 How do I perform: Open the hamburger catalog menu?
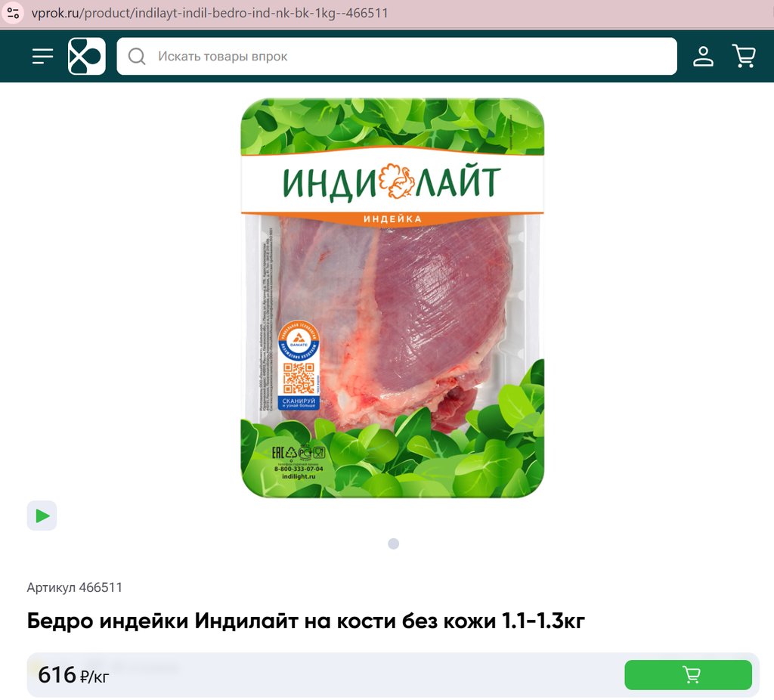[x=42, y=56]
